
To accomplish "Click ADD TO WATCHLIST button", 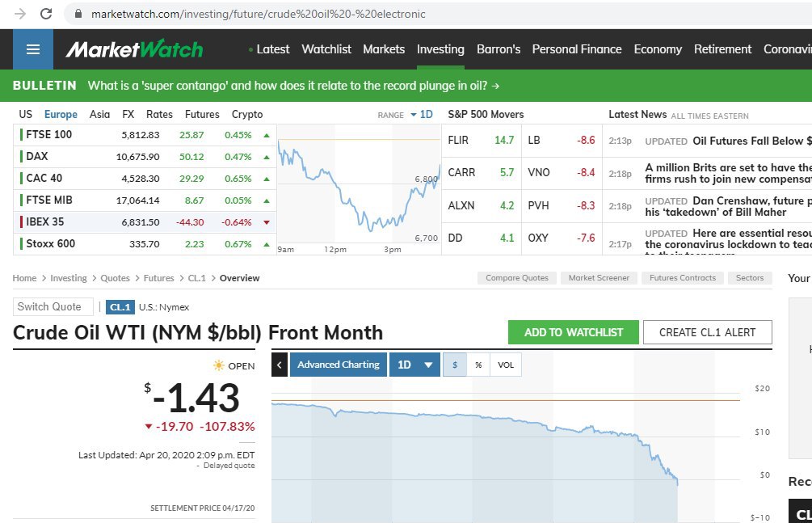I will point(574,332).
